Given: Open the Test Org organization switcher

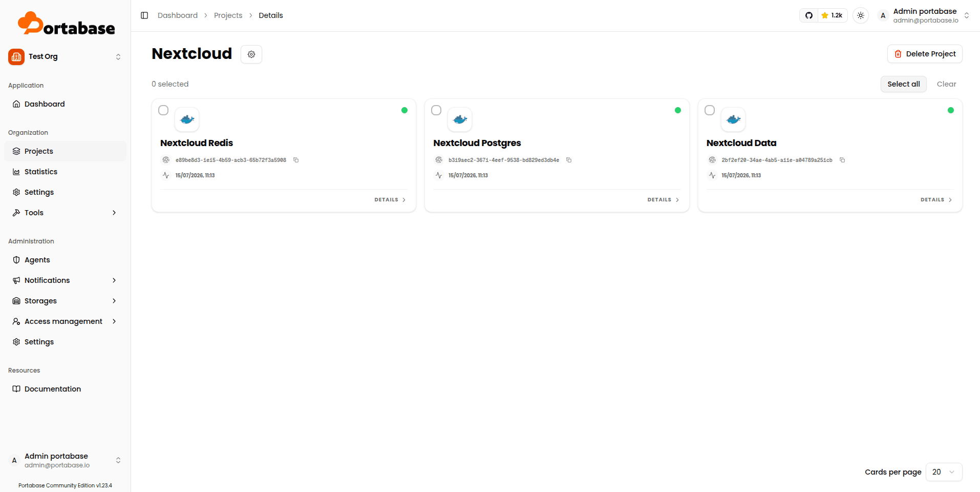Looking at the screenshot, I should click(65, 57).
